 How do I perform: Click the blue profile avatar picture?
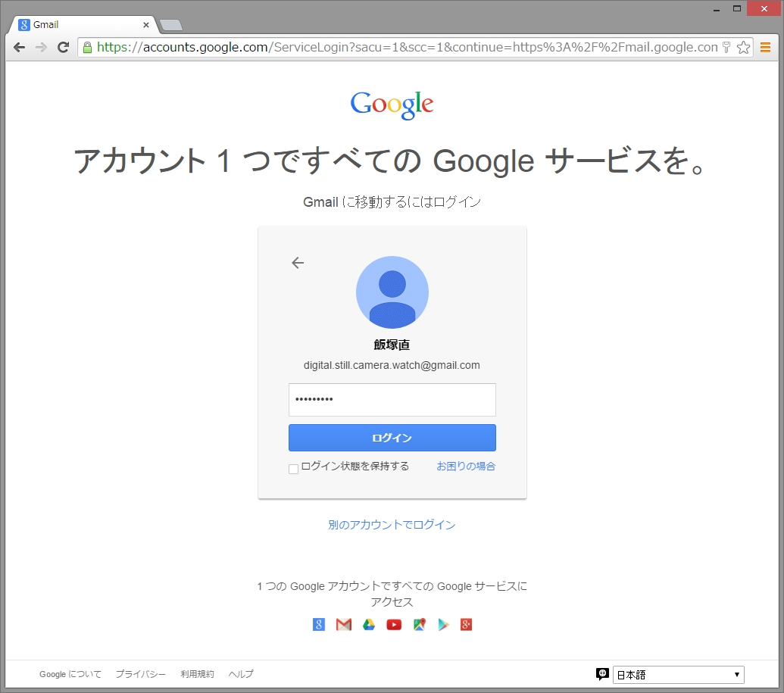point(392,292)
